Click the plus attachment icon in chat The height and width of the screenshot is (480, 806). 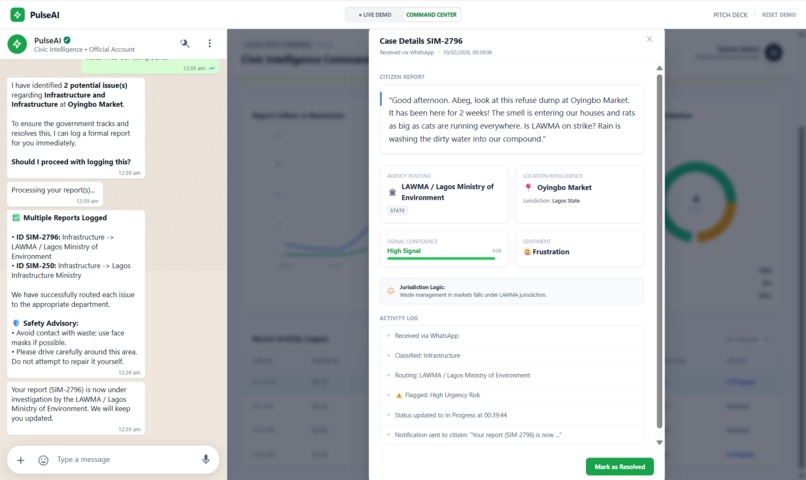[x=21, y=460]
